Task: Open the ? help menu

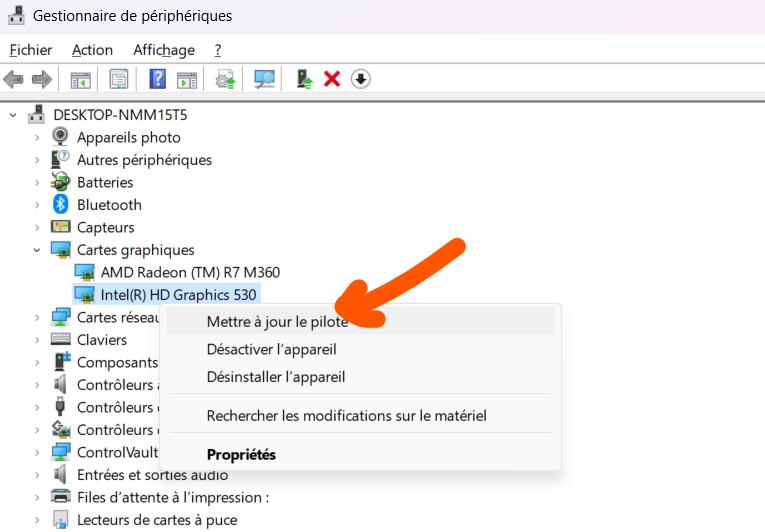Action: click(x=218, y=50)
